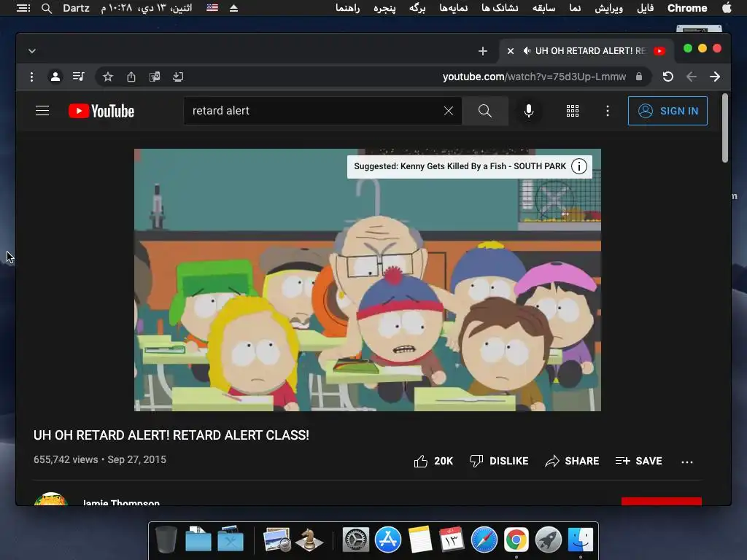The width and height of the screenshot is (747, 560).
Task: Open Launchpad rocket in the Dock
Action: tap(549, 540)
